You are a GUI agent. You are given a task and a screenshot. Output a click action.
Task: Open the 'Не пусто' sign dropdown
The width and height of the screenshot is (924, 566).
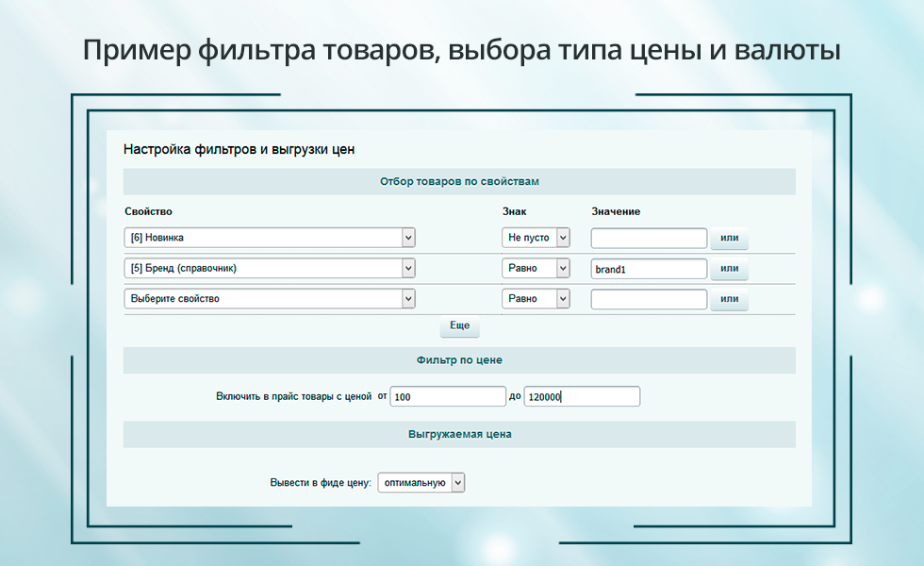point(536,238)
